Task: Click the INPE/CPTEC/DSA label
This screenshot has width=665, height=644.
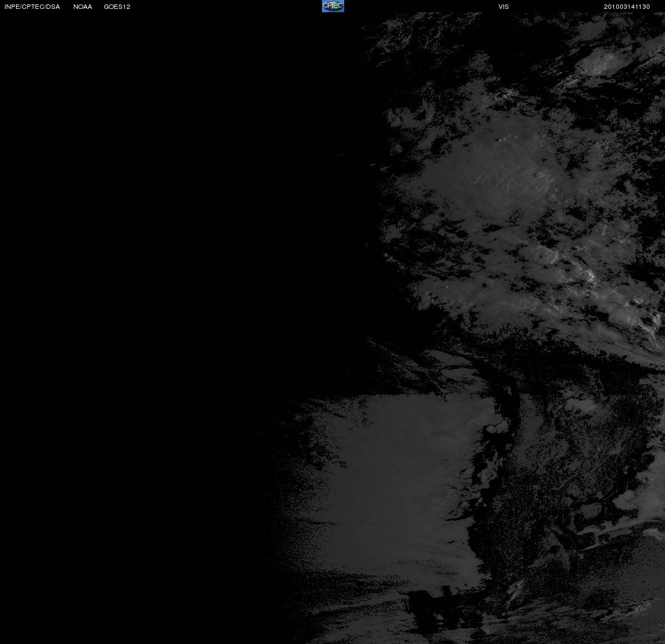Action: coord(32,7)
